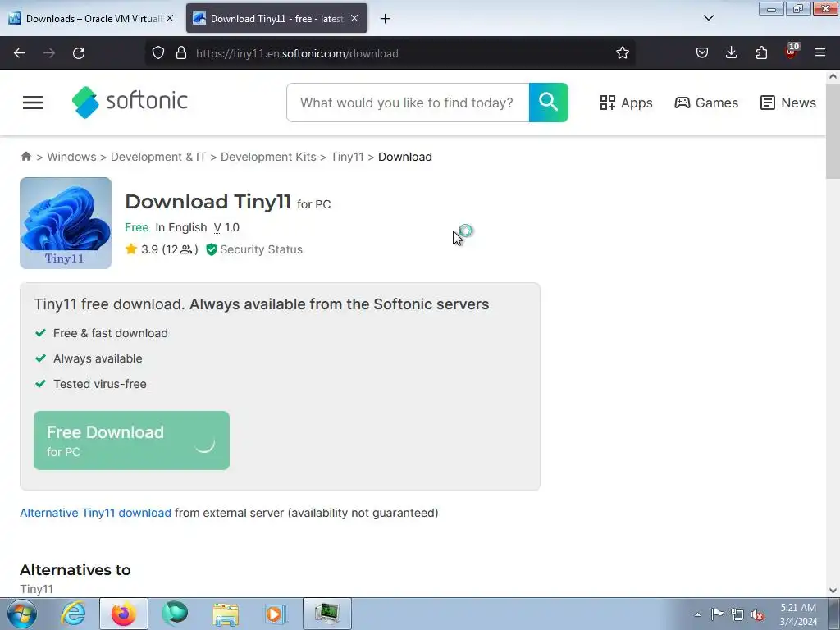Click the V 1.0 version text
The image size is (840, 630).
(x=226, y=227)
